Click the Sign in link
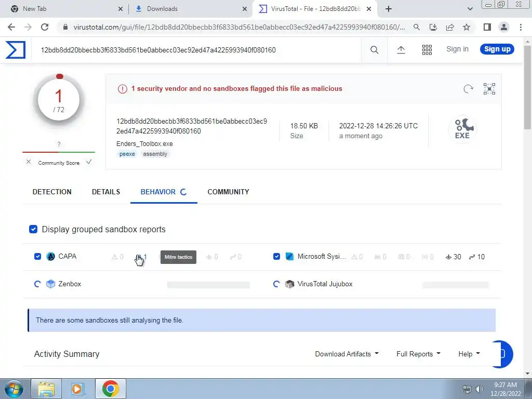 tap(457, 49)
